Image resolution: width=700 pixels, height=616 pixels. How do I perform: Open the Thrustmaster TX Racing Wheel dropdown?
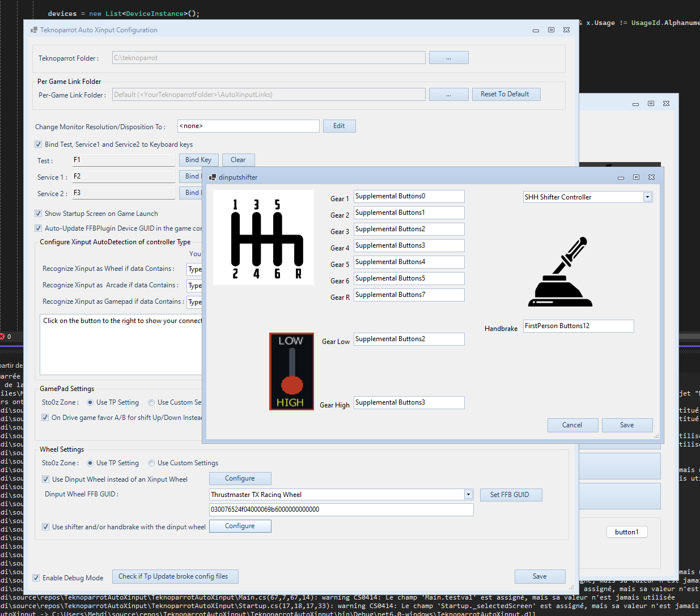(x=468, y=495)
